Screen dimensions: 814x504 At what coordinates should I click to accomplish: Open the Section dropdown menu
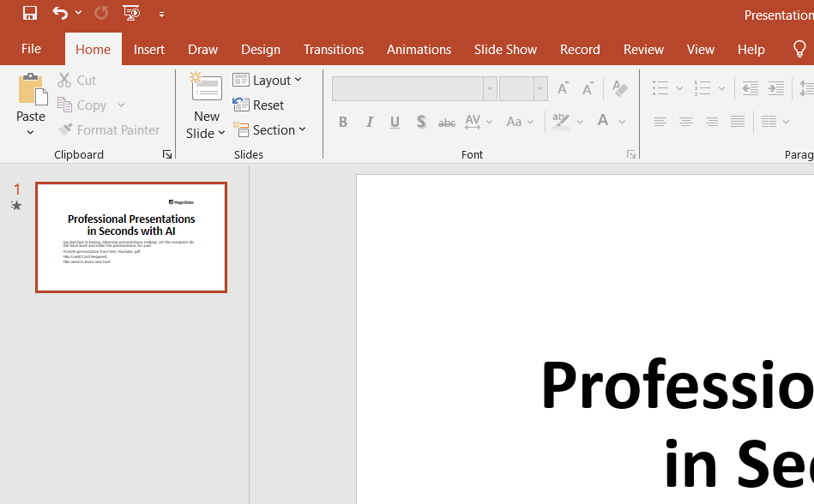[272, 129]
